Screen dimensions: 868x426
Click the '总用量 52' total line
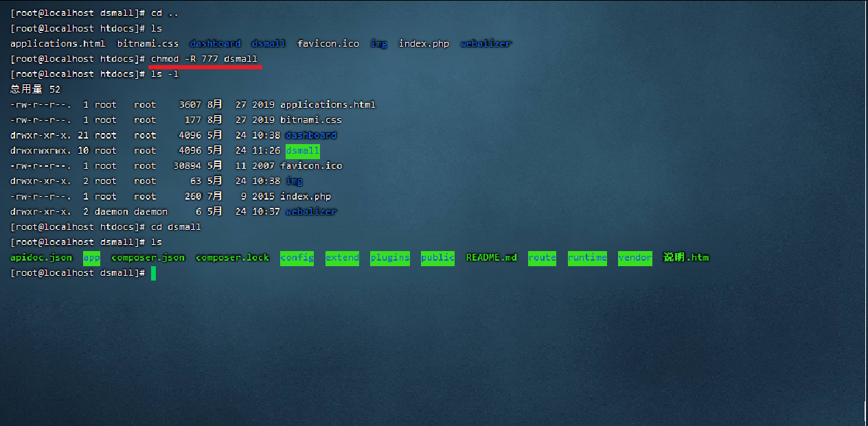coord(36,89)
